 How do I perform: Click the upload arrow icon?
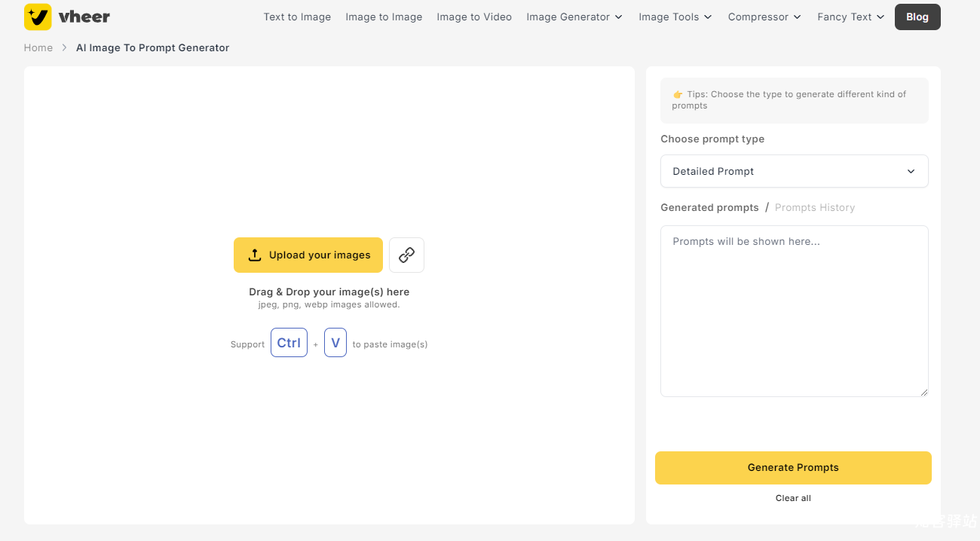255,255
